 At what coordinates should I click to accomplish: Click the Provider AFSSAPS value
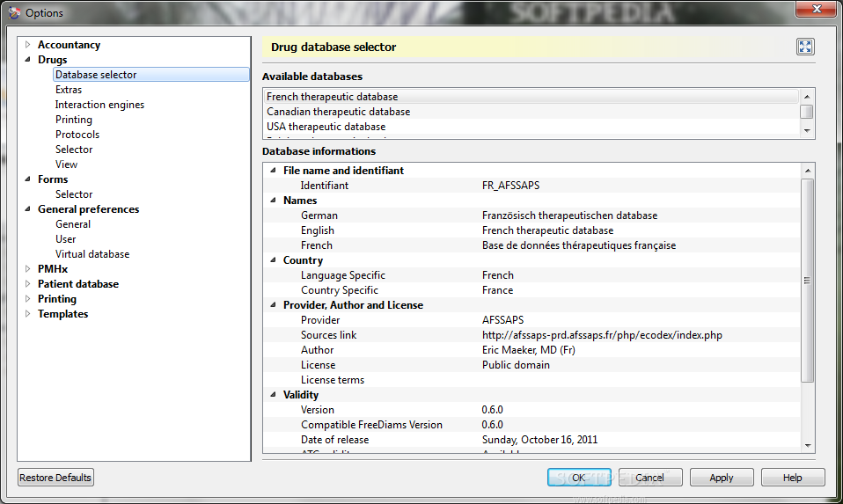pyautogui.click(x=502, y=319)
